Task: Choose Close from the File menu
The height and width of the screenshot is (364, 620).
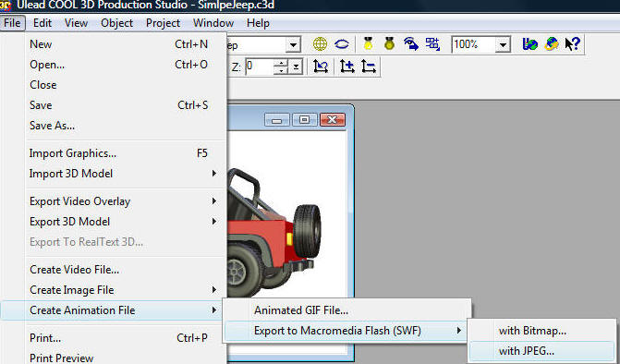Action: [115, 85]
